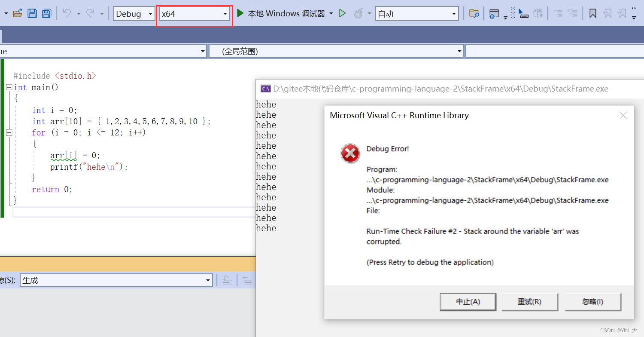Open the redo history arrow
This screenshot has height=337, width=644.
point(102,14)
